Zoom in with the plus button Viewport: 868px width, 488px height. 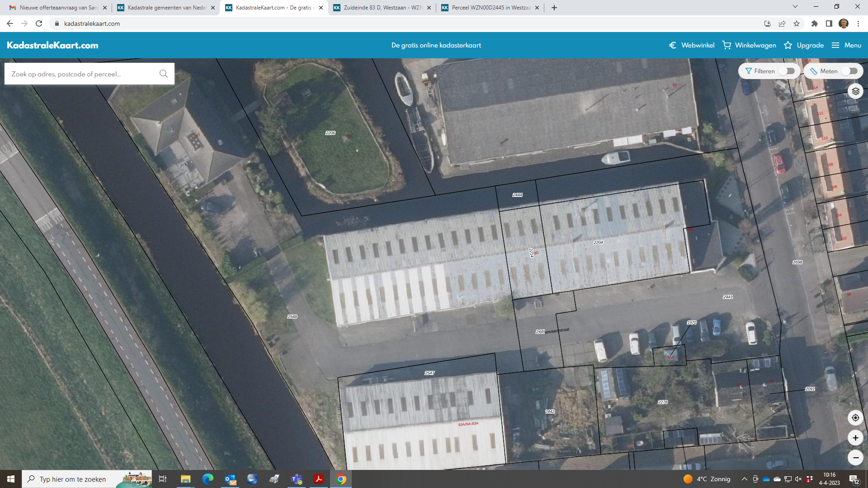pos(855,438)
